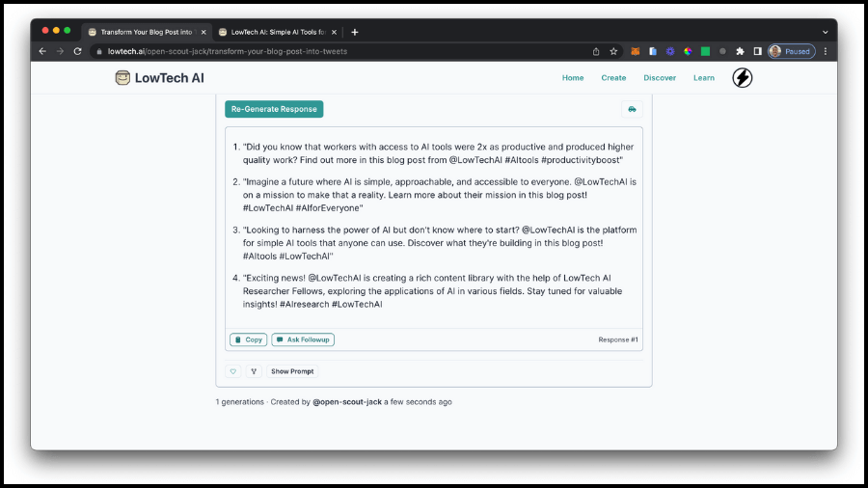Expand the tab search chevron
The width and height of the screenshot is (868, 488).
pos(825,32)
